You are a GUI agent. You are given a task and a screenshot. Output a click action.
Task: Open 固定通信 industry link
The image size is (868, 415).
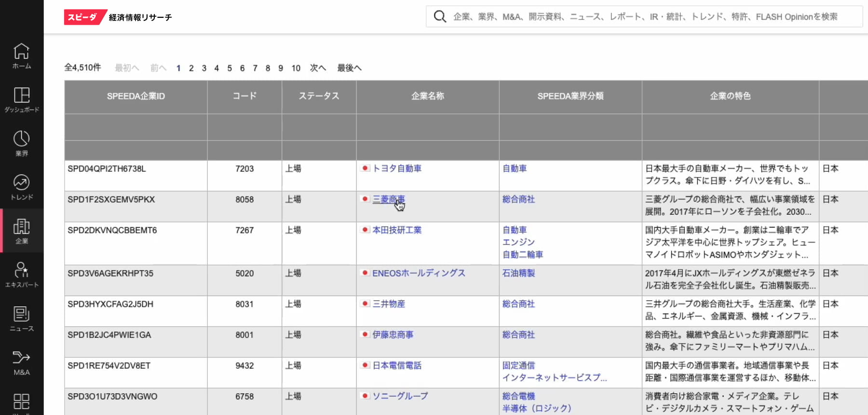(x=518, y=366)
